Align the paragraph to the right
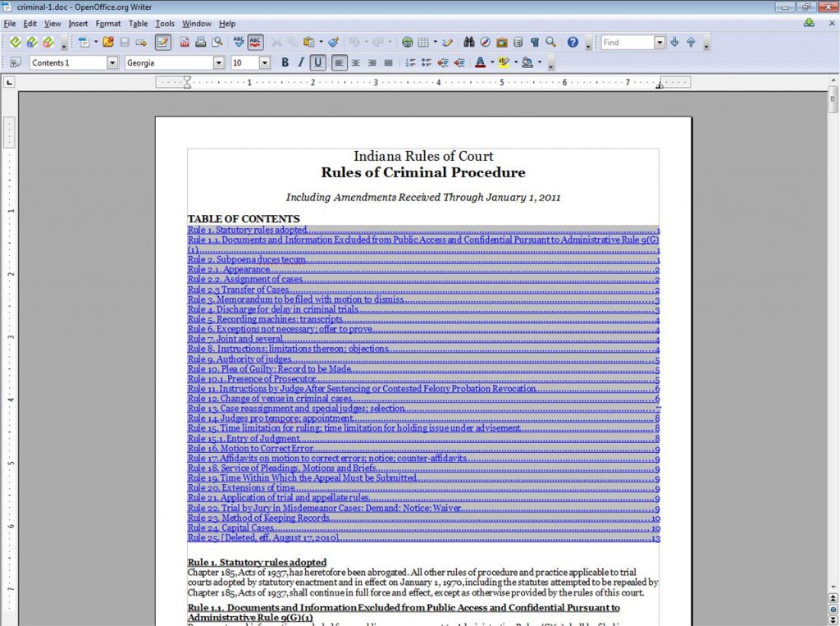Screen dimensions: 840x626 click(x=372, y=62)
